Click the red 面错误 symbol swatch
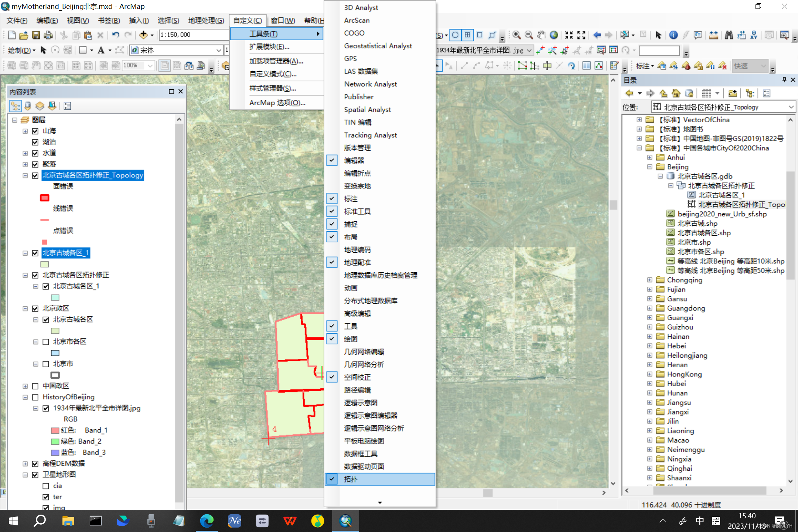 45,198
